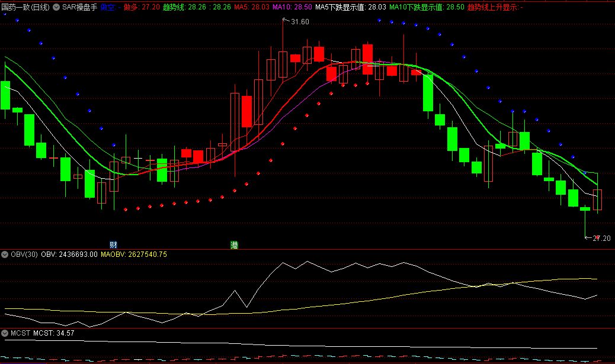
Task: Click the MCST: 34.57 value
Action: coord(54,333)
